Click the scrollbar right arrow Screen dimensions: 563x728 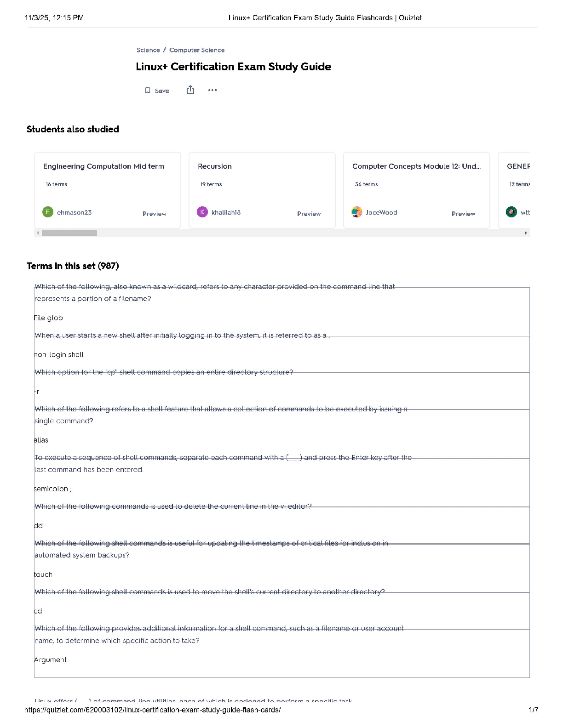click(x=526, y=233)
